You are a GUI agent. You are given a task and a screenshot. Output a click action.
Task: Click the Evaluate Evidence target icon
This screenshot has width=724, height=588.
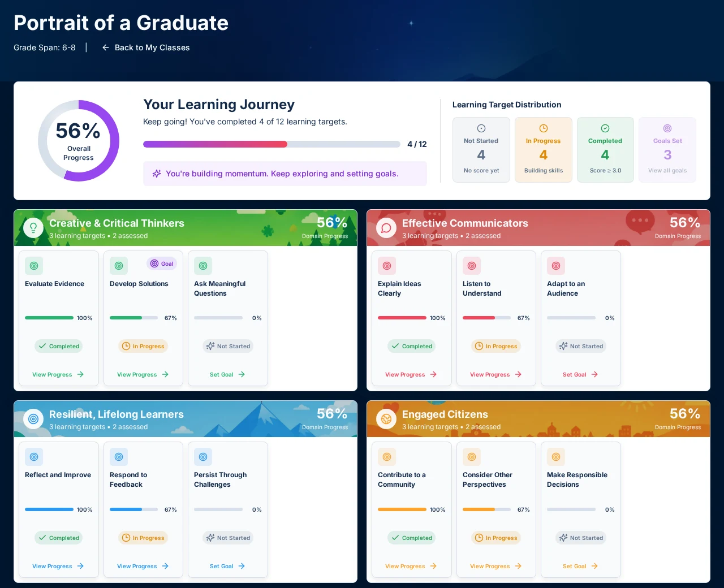[x=34, y=266]
